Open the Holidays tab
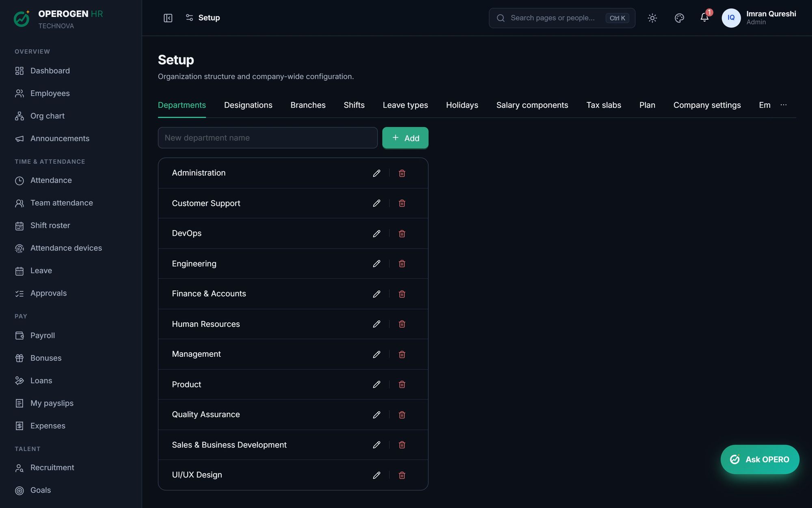Image resolution: width=812 pixels, height=508 pixels. tap(462, 105)
